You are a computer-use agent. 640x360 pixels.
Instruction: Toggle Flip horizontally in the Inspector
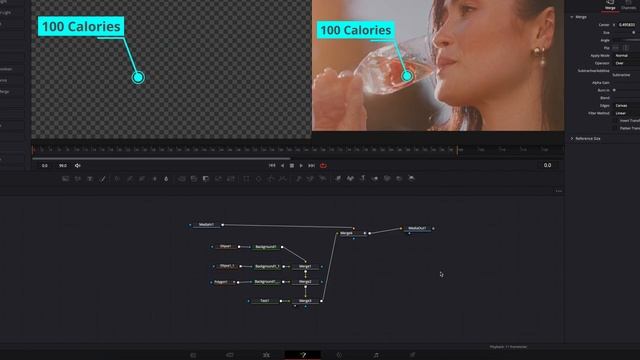click(x=616, y=48)
